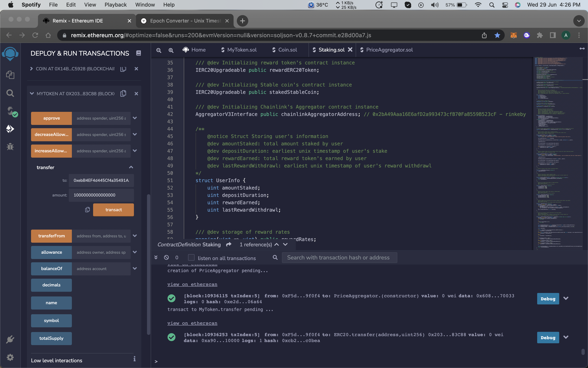Enable listen on all transactions checkbox
This screenshot has width=588, height=368.
tap(191, 258)
